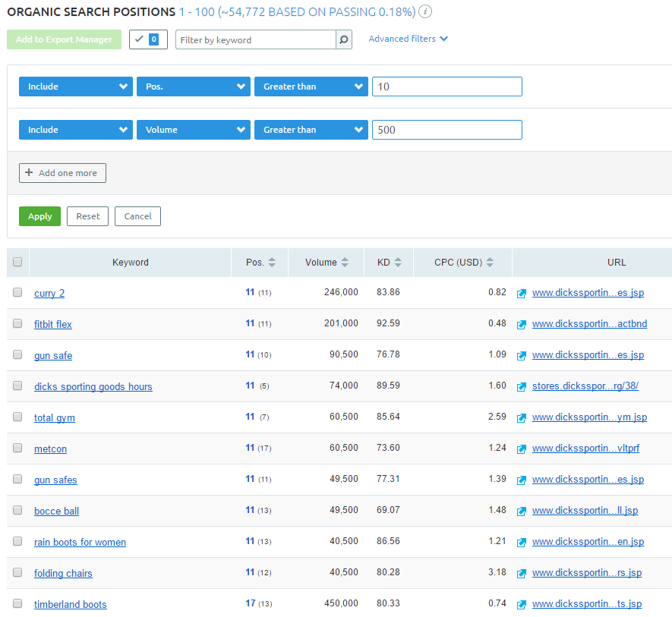Viewport: 672px width, 617px height.
Task: Expand the Advanced filters section
Action: click(408, 38)
